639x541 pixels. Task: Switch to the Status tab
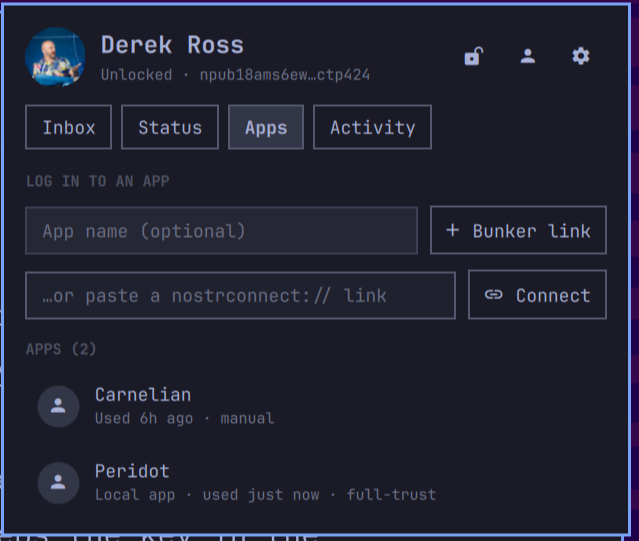170,127
